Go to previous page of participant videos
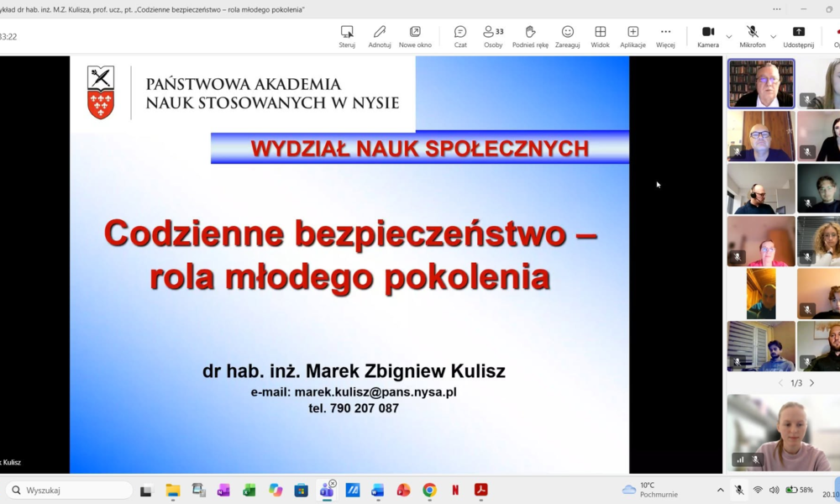Image resolution: width=840 pixels, height=504 pixels. pyautogui.click(x=780, y=383)
